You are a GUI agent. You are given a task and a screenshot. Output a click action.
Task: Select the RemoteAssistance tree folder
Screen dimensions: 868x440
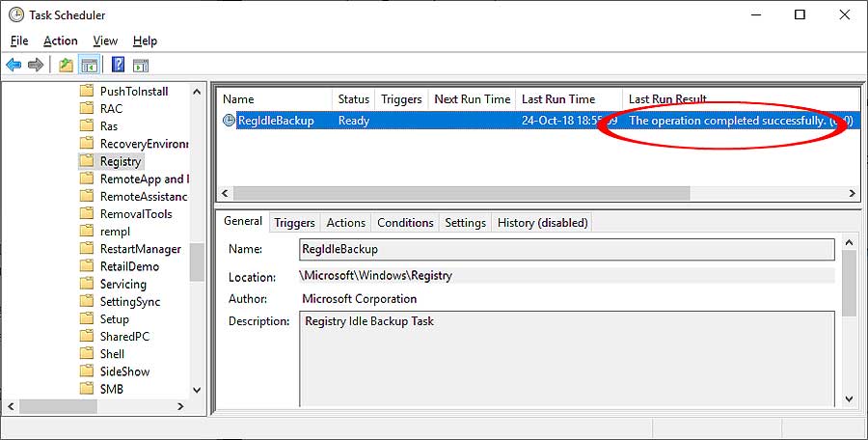click(144, 196)
